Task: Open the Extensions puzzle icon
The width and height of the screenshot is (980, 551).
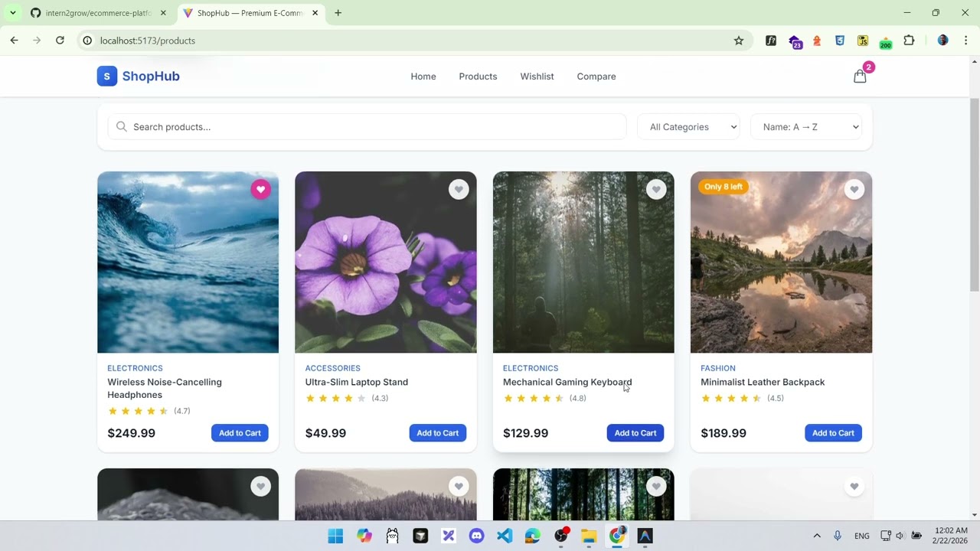Action: (909, 41)
